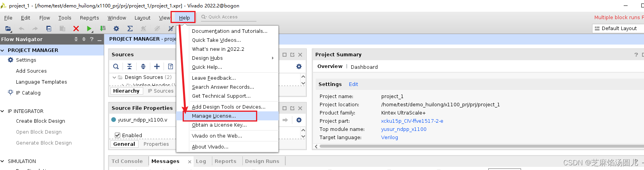The height and width of the screenshot is (170, 644).
Task: Open Source File Properties gear settings
Action: coord(299,120)
